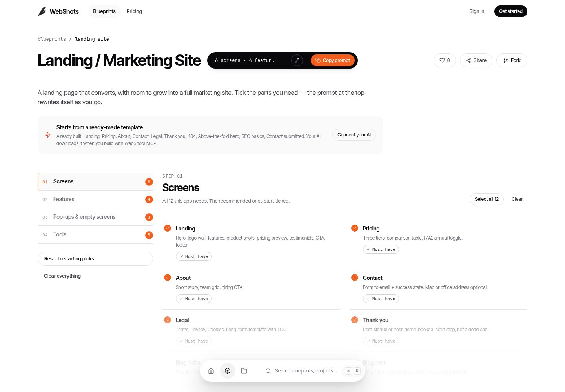This screenshot has height=392, width=565.
Task: Fork the blueprint
Action: 512,60
